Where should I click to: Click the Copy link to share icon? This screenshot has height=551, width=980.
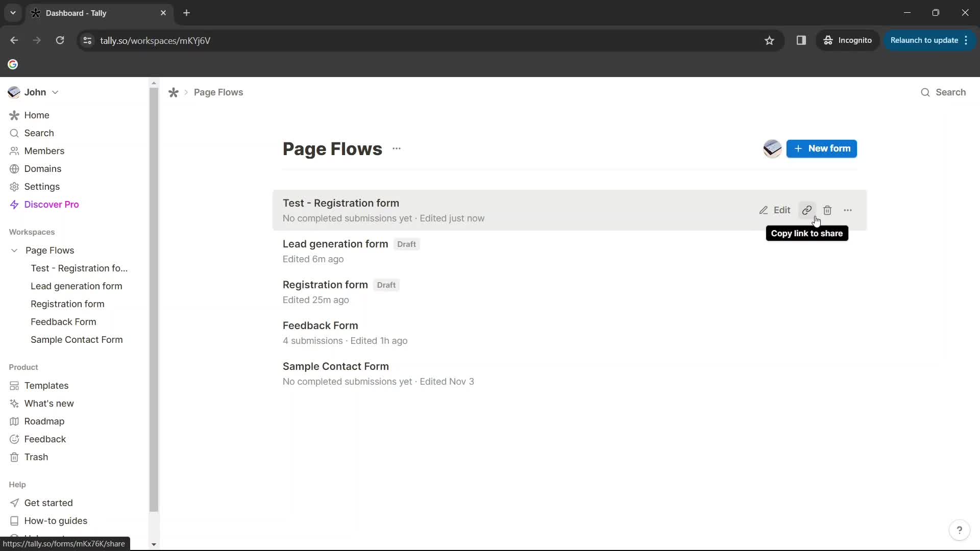[807, 210]
